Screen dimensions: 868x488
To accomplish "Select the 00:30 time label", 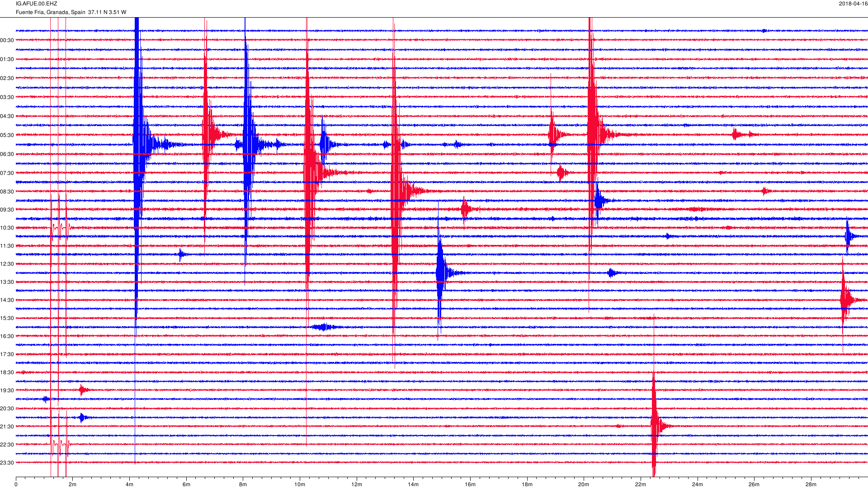I will pyautogui.click(x=7, y=40).
